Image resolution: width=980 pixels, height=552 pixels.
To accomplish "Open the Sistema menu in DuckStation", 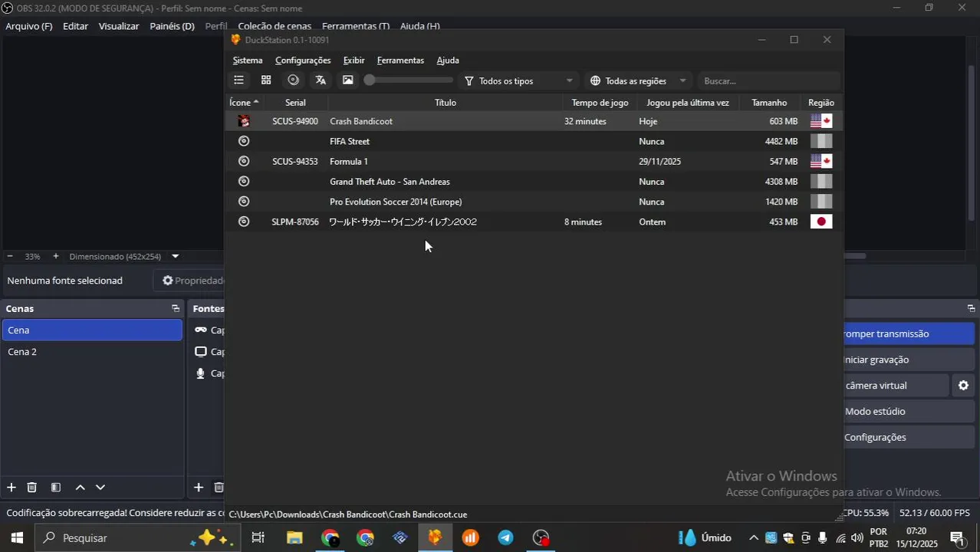I will 248,60.
